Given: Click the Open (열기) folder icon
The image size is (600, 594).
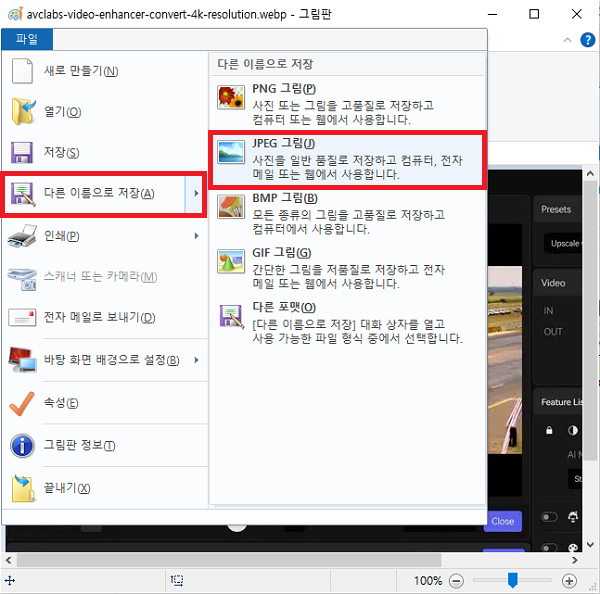Looking at the screenshot, I should pyautogui.click(x=23, y=111).
